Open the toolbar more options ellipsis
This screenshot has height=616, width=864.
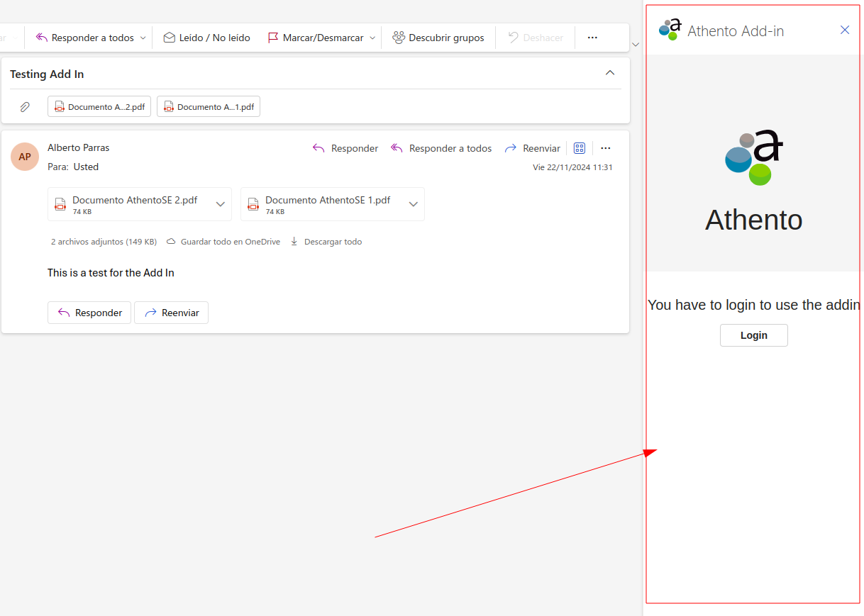[x=592, y=38]
